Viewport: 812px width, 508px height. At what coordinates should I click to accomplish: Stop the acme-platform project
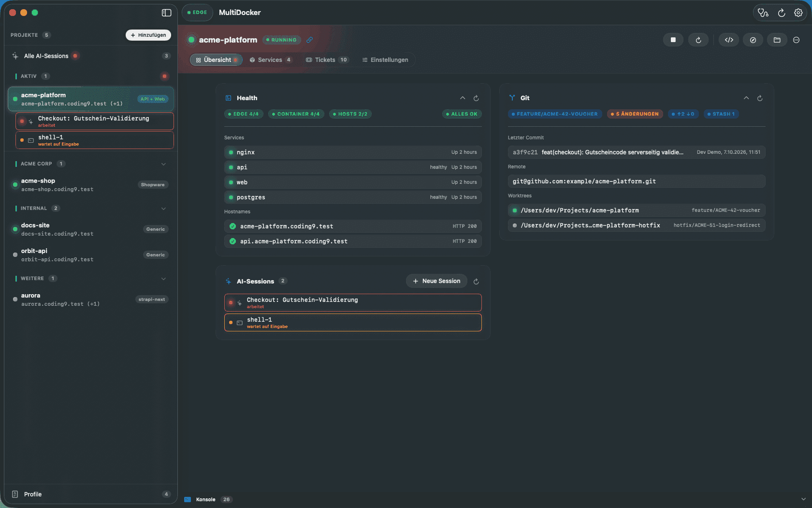pyautogui.click(x=673, y=40)
